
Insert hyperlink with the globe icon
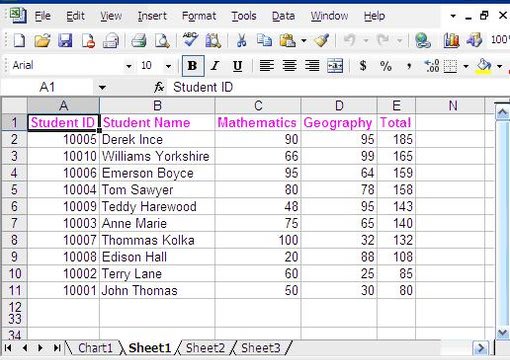pos(423,41)
